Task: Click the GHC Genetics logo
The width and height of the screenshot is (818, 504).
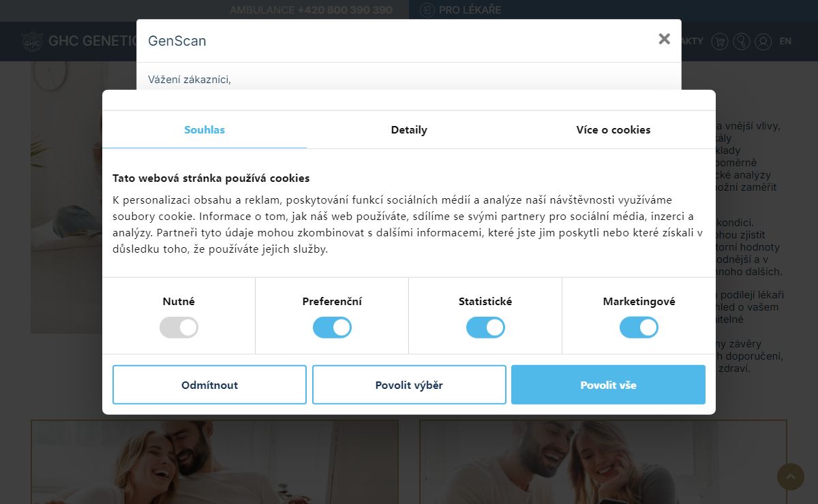Action: click(x=80, y=42)
